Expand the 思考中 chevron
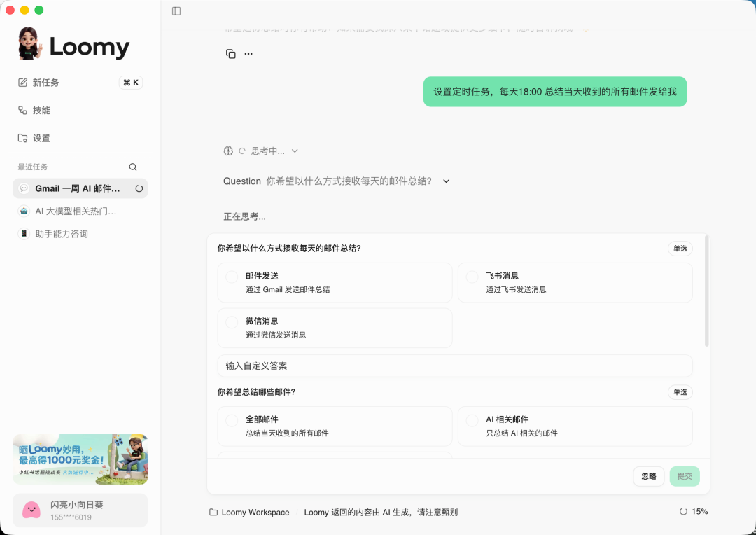 pyautogui.click(x=295, y=151)
